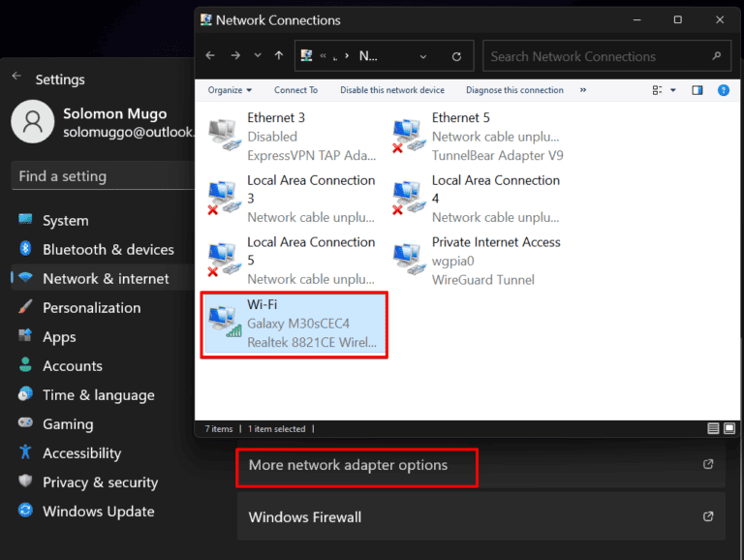Click the Forward arrow in Network Connections
The height and width of the screenshot is (560, 744).
point(235,56)
